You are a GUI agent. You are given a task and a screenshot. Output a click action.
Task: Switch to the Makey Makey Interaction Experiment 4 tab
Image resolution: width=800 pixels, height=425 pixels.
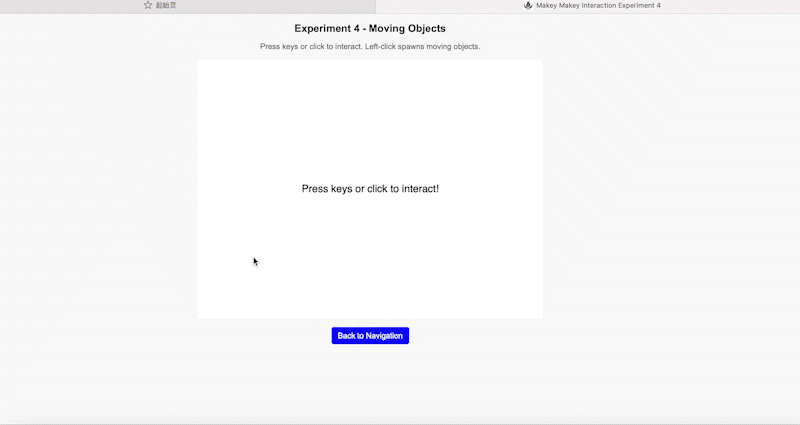(x=588, y=6)
